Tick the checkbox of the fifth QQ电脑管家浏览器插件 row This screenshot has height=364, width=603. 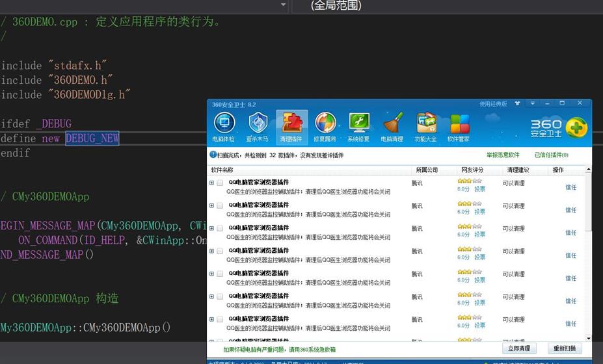click(220, 274)
